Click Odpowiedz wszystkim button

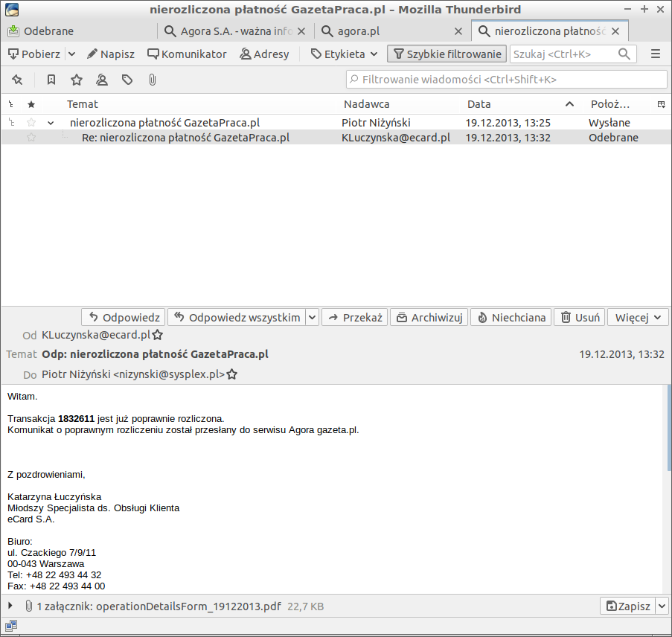tap(237, 318)
